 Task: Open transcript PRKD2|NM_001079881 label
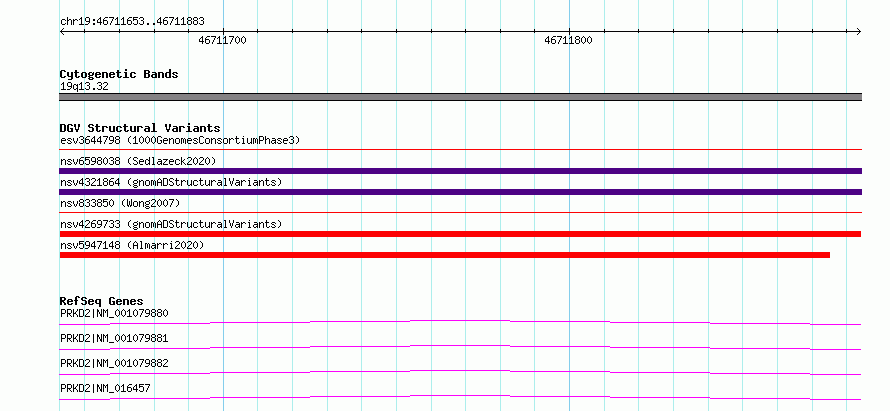[x=114, y=338]
